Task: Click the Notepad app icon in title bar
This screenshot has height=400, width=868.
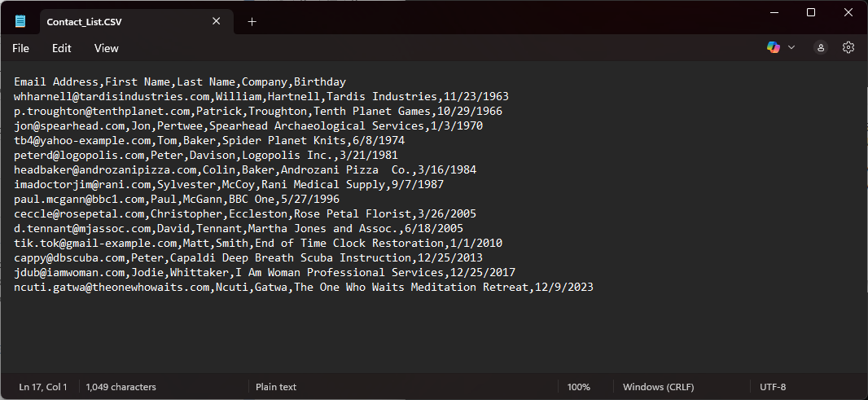Action: click(20, 21)
